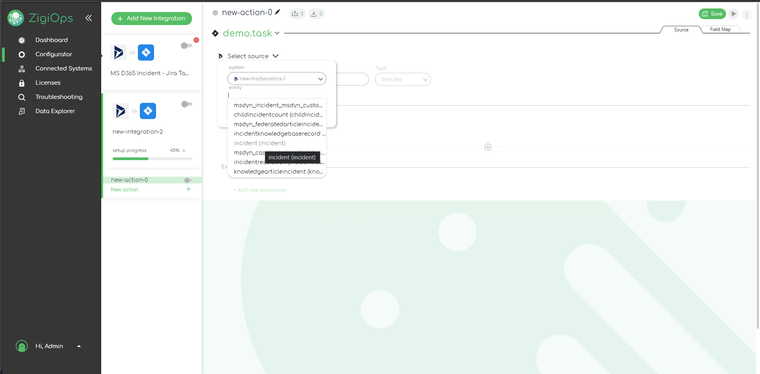Click the setup progress bar

point(152,158)
